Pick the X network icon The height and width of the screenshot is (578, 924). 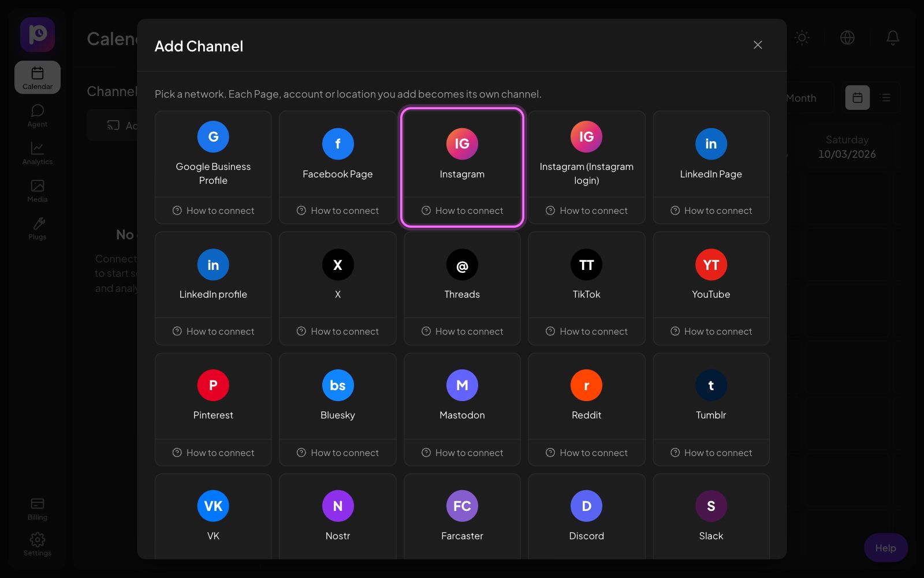[x=338, y=265]
